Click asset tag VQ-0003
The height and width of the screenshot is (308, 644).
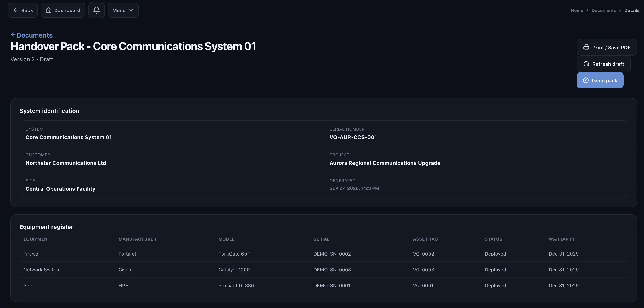click(423, 270)
